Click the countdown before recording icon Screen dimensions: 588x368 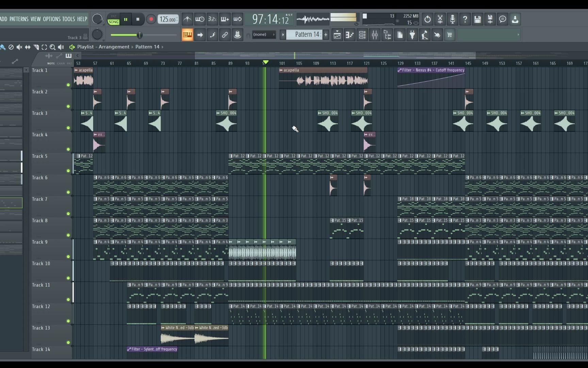pos(212,19)
